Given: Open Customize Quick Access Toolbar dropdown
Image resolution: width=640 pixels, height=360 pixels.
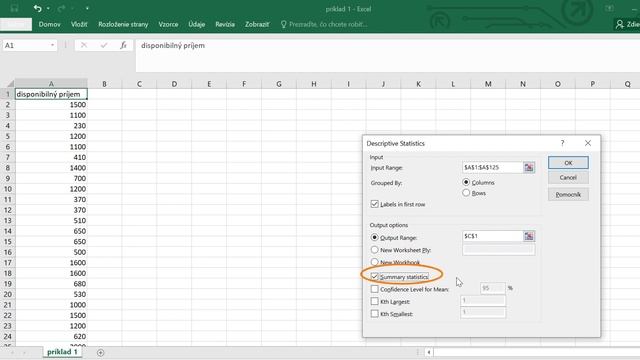Looking at the screenshot, I should pos(87,9).
